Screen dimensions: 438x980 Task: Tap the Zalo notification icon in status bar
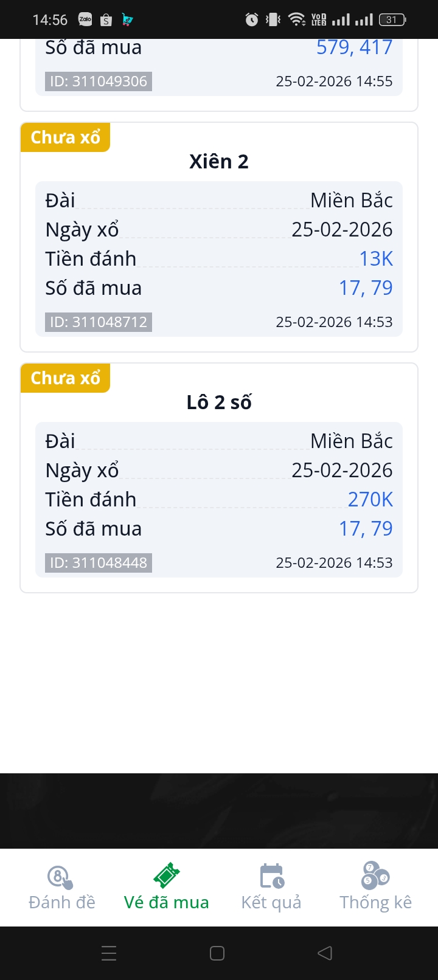[x=85, y=19]
